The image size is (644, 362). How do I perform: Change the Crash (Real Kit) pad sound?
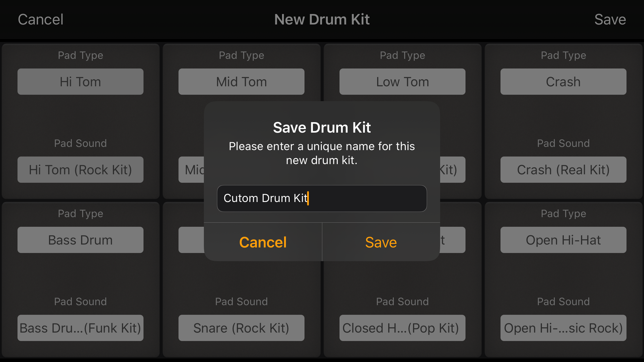coord(563,170)
